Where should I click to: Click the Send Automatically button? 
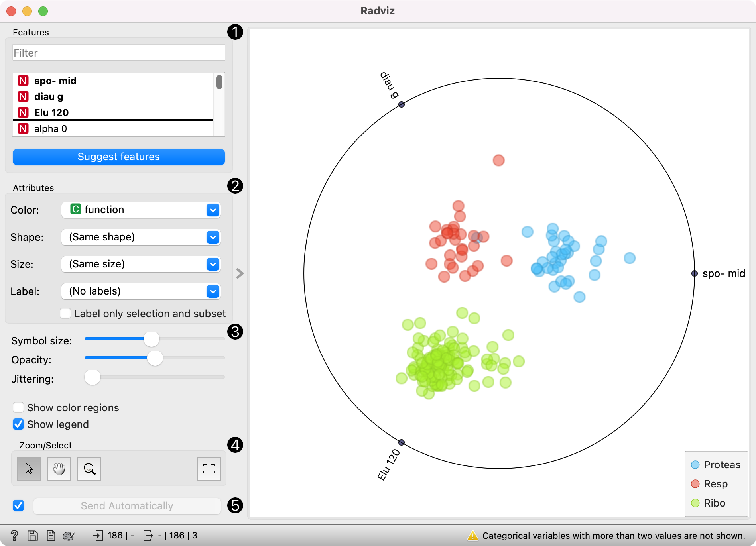click(127, 506)
